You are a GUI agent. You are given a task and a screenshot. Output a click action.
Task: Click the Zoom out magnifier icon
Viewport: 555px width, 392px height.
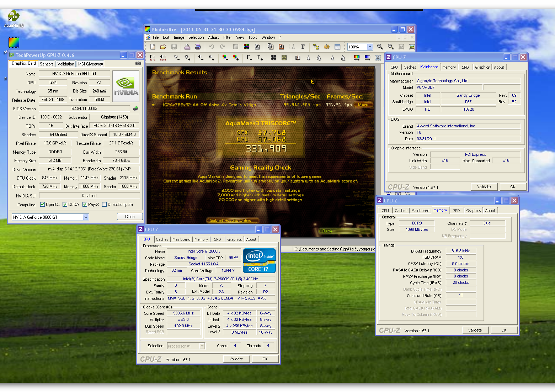click(x=391, y=47)
